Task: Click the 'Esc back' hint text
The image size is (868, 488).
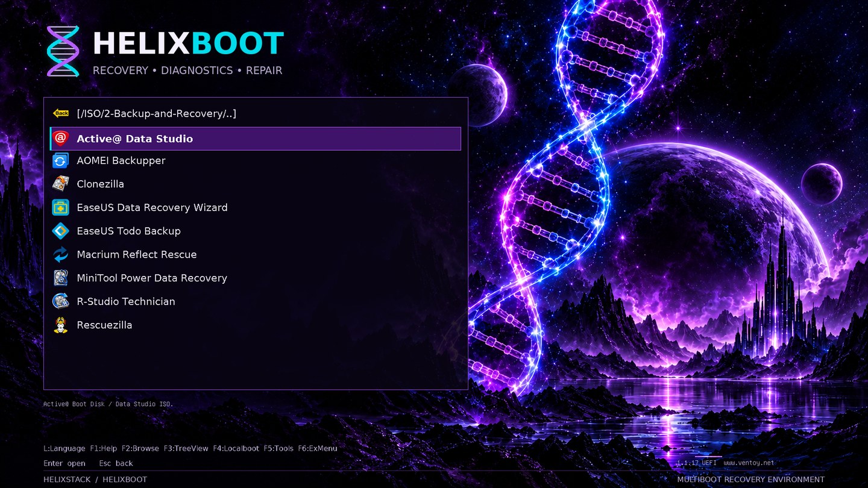Action: click(116, 463)
